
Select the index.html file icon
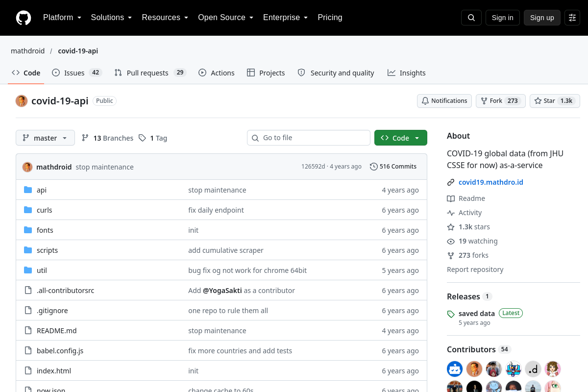(x=28, y=370)
